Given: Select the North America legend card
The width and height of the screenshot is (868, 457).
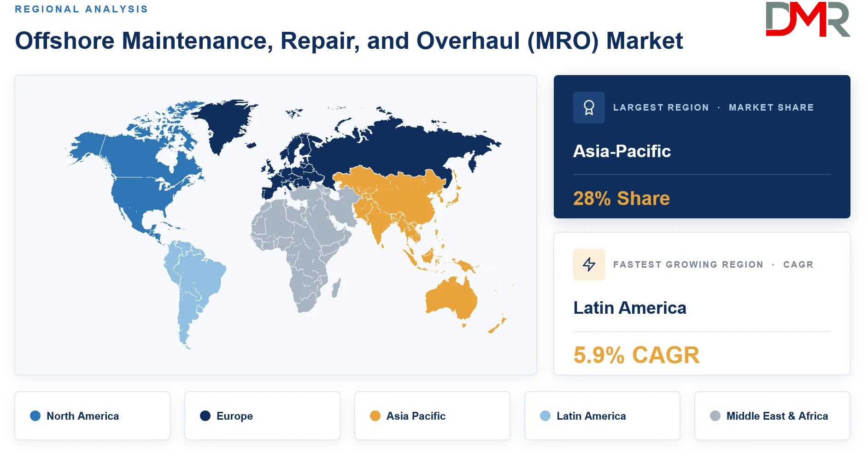Looking at the screenshot, I should coord(92,416).
